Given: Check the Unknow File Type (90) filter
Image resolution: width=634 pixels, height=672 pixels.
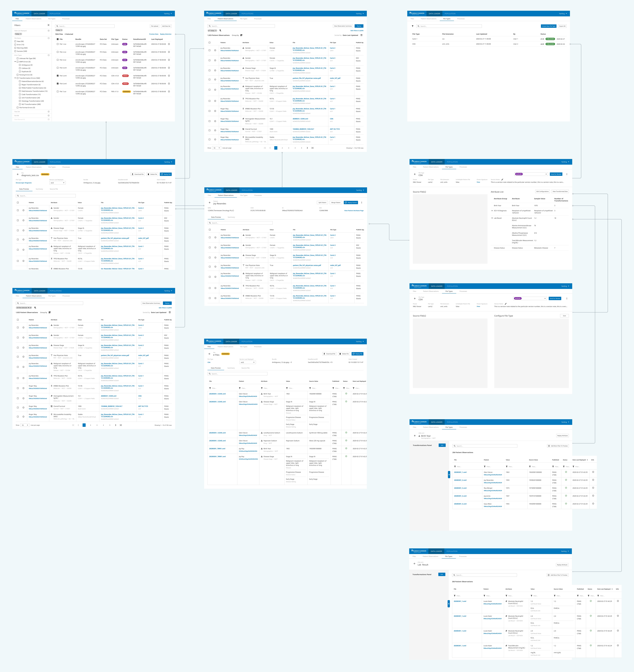Looking at the screenshot, I should pos(18,59).
